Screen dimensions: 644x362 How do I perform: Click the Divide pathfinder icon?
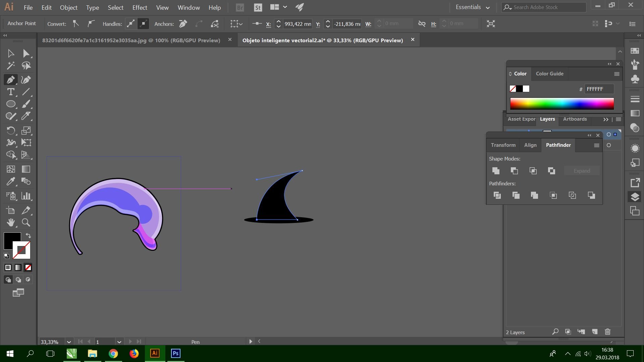(497, 195)
